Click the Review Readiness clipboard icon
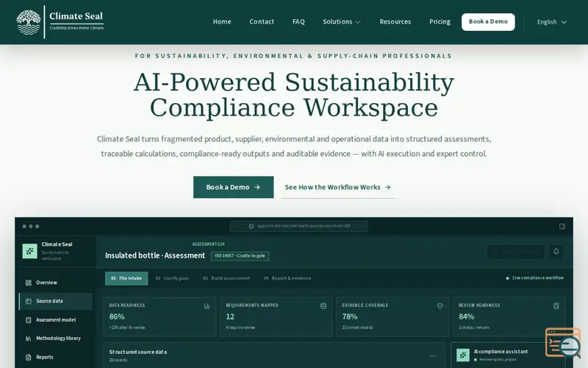 point(556,306)
